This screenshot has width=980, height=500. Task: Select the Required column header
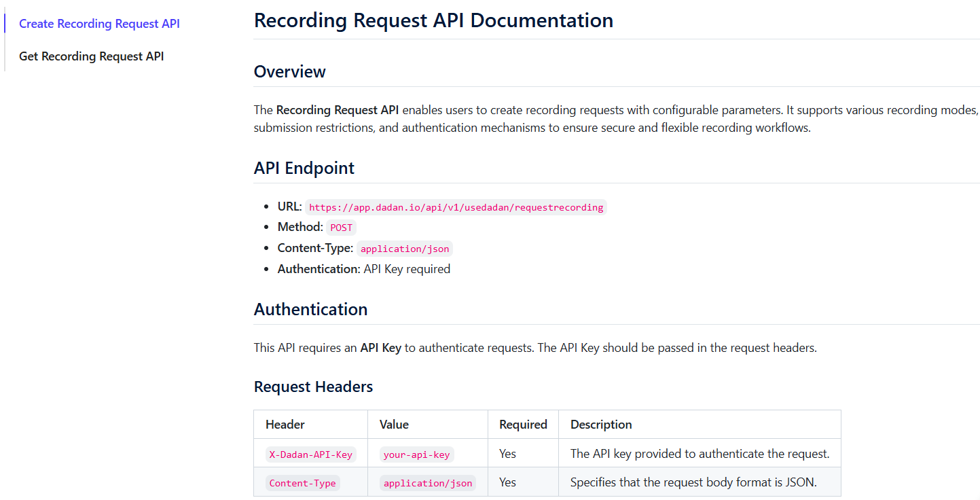point(522,424)
